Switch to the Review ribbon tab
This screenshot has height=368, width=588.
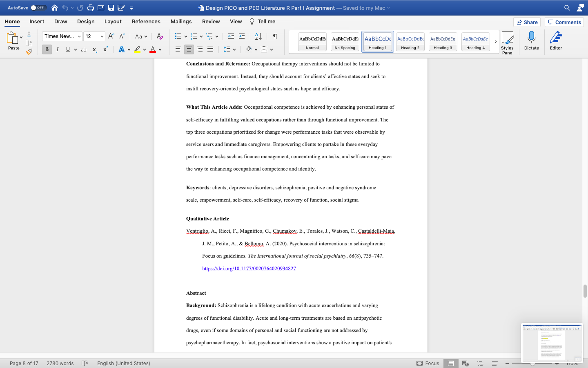[211, 21]
